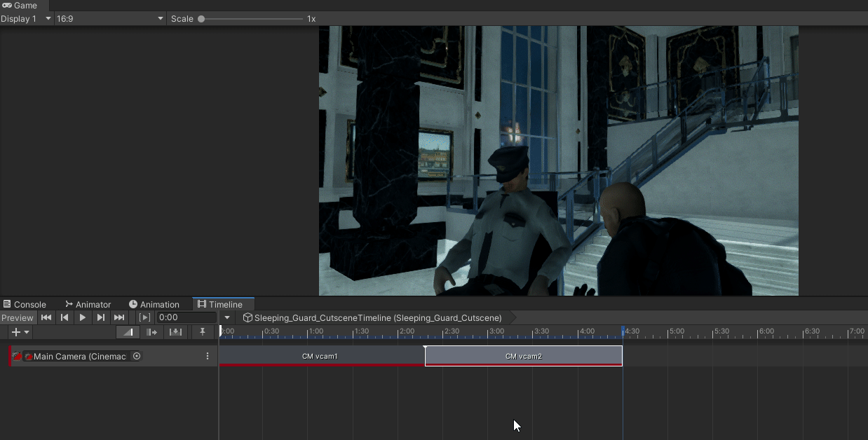Toggle the Preview button
This screenshot has height=440, width=868.
[x=18, y=317]
